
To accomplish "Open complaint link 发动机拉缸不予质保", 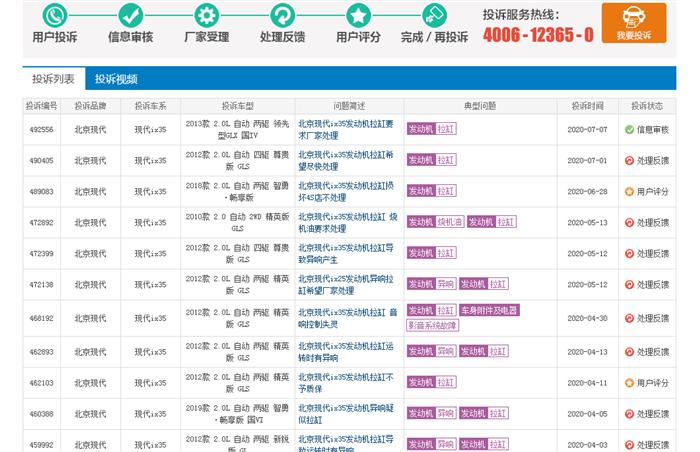I will 346,383.
